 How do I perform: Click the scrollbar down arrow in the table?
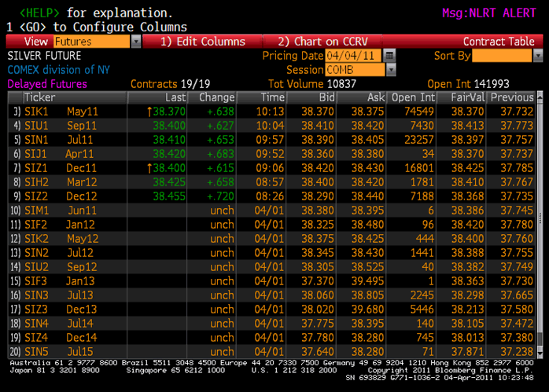542,351
